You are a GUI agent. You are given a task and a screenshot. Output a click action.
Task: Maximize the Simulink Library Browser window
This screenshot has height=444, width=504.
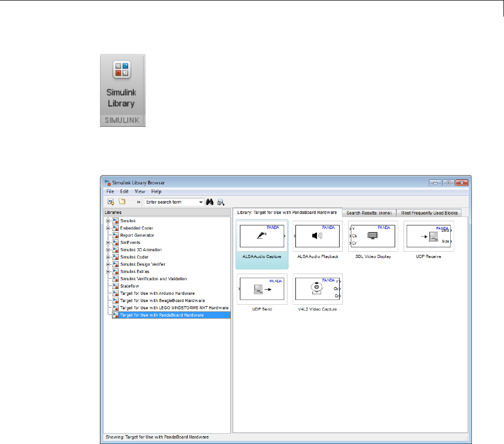(x=449, y=182)
